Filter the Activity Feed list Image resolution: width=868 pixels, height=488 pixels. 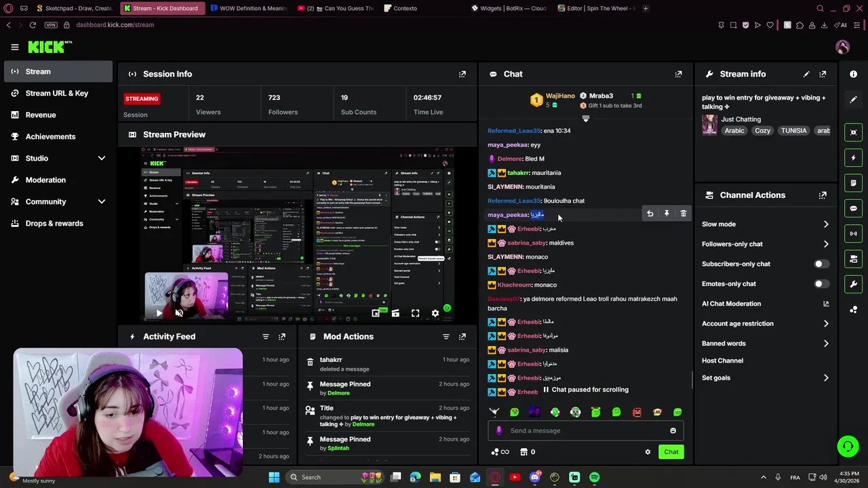click(x=266, y=336)
